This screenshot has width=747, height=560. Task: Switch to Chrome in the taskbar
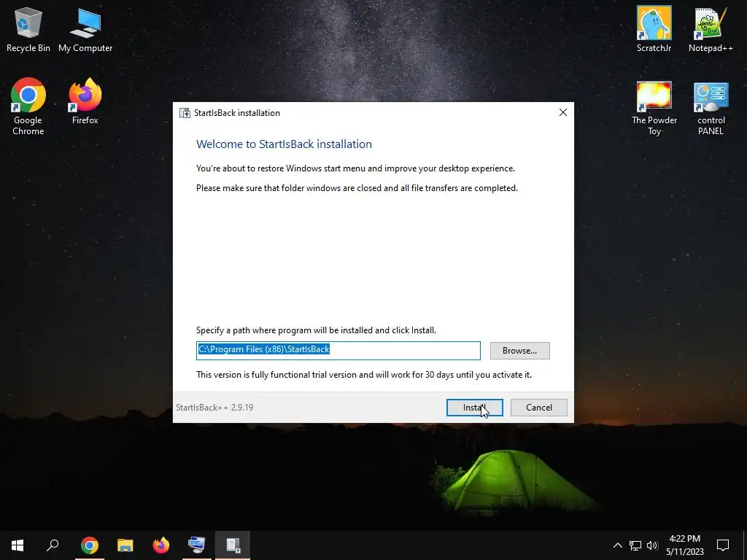point(89,545)
